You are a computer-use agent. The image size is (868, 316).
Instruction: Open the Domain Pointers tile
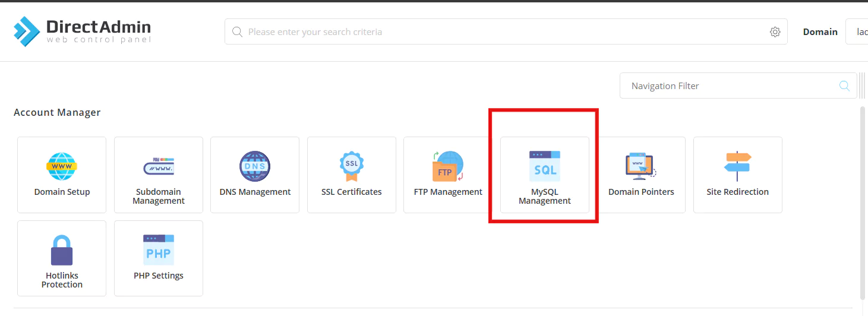pyautogui.click(x=641, y=175)
